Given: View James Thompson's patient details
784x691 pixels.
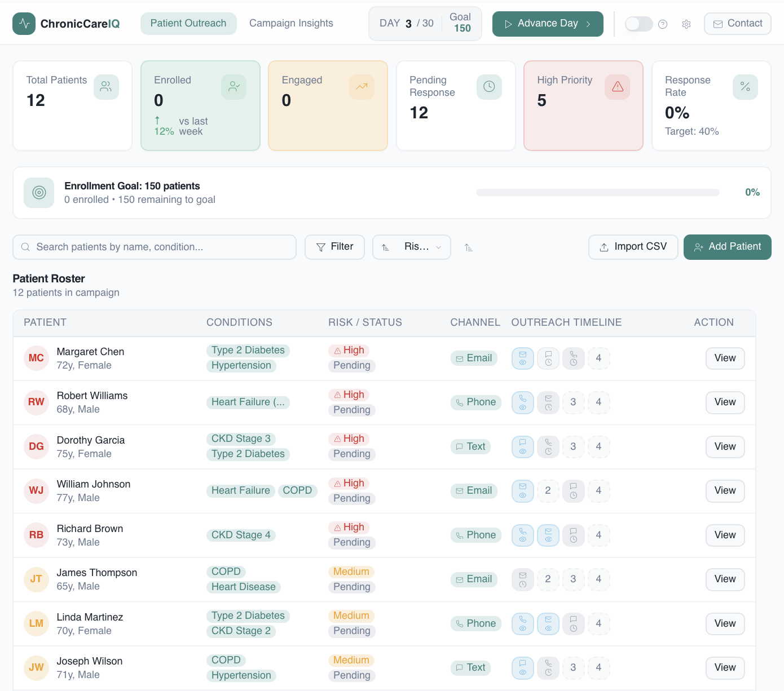Looking at the screenshot, I should [x=725, y=579].
